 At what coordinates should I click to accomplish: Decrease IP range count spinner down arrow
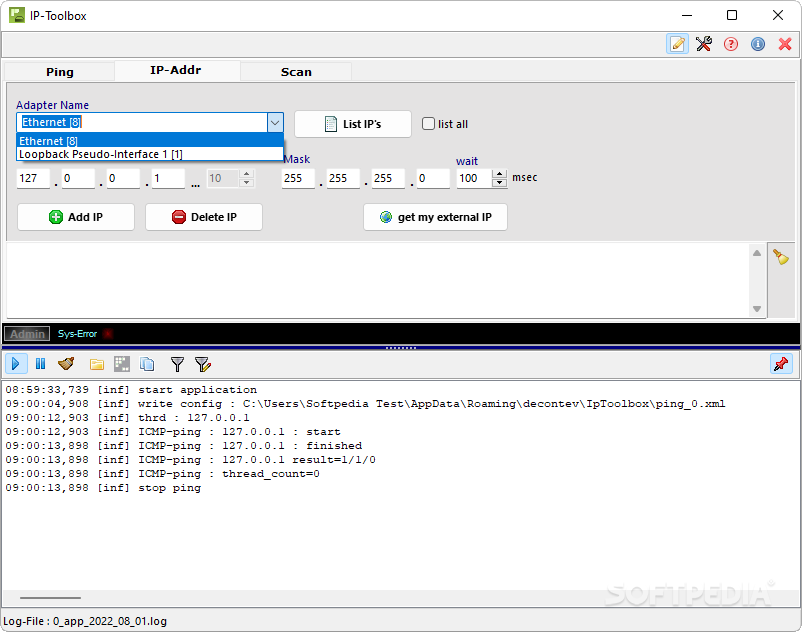(x=247, y=183)
